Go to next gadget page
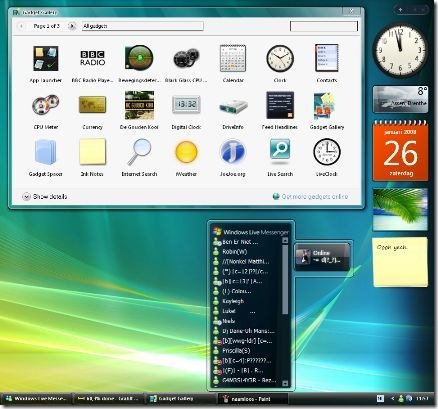Image resolution: width=438 pixels, height=409 pixels. click(72, 26)
